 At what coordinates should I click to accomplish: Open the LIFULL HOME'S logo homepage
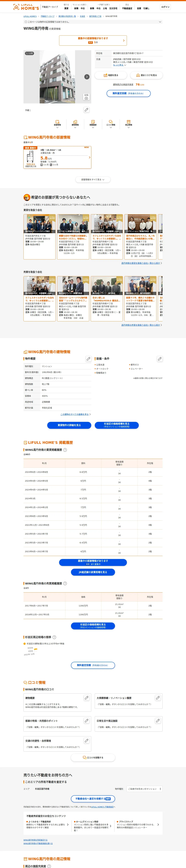[x=26, y=7]
